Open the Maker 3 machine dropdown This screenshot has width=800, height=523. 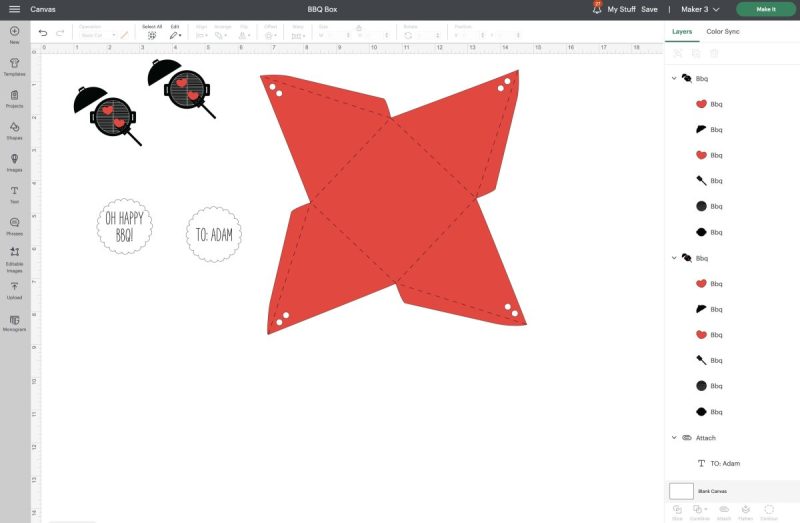[700, 9]
